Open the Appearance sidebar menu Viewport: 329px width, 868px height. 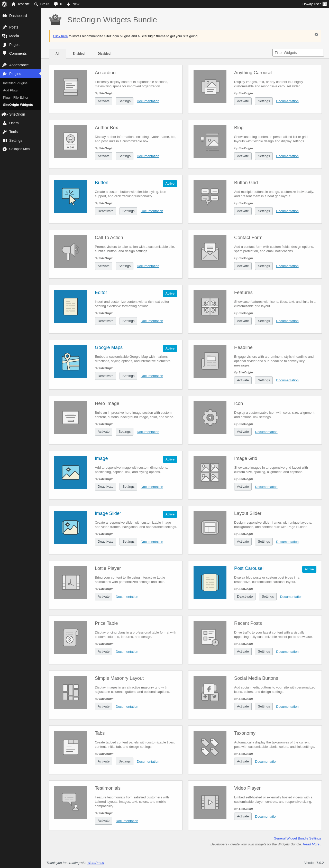coord(21,65)
